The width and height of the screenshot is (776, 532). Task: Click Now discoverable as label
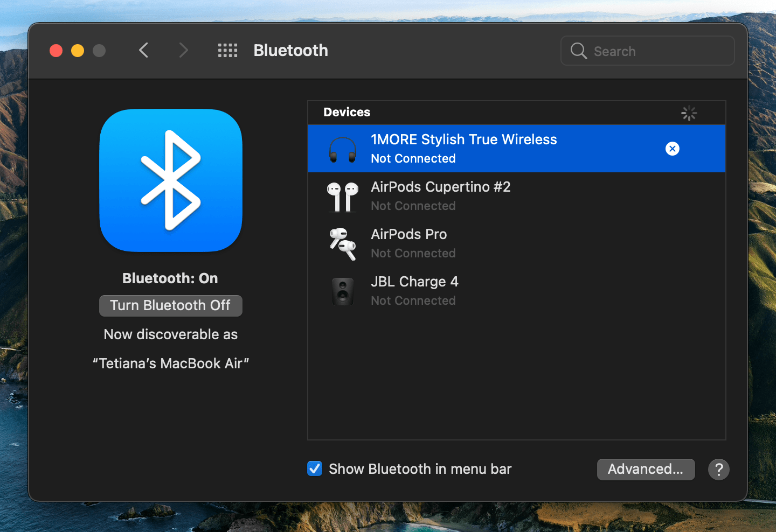click(x=171, y=334)
